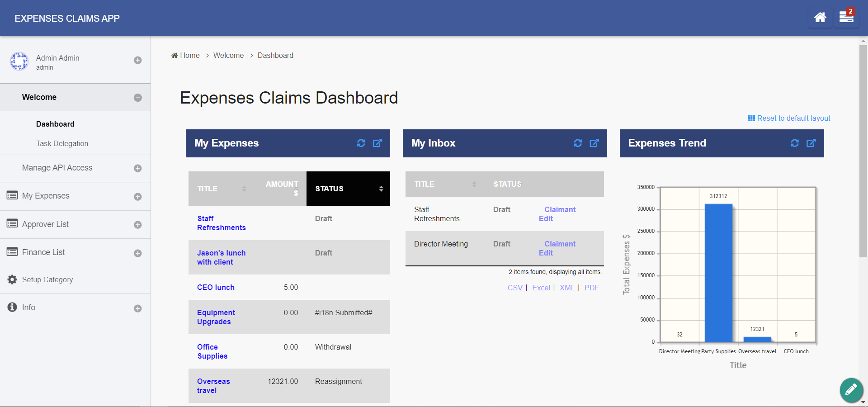Click the tall blue Party Supplies bar
The image size is (868, 407).
point(718,273)
